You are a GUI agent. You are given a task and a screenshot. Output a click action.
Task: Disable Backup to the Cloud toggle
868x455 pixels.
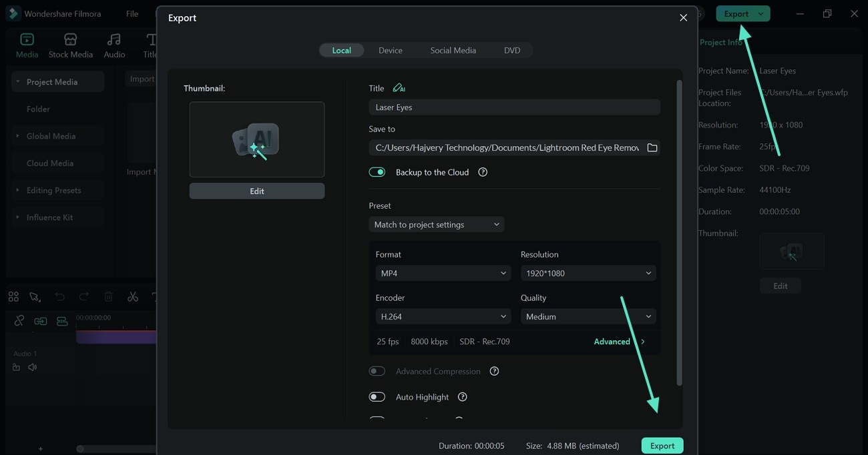(377, 172)
